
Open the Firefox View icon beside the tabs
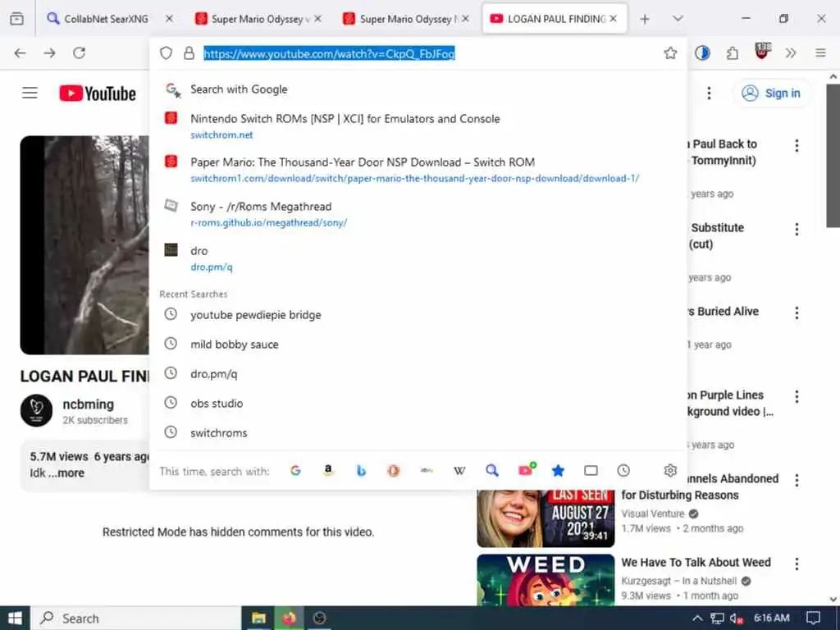click(16, 19)
